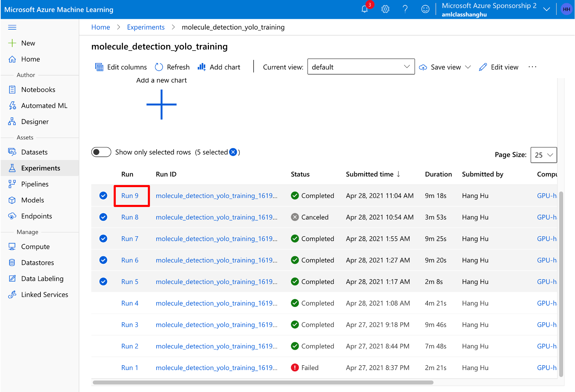Select Experiments in the sidebar

click(x=39, y=168)
